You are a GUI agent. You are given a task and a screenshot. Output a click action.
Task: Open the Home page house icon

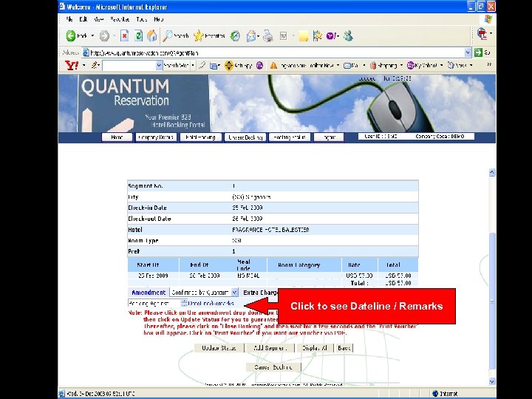pos(152,35)
